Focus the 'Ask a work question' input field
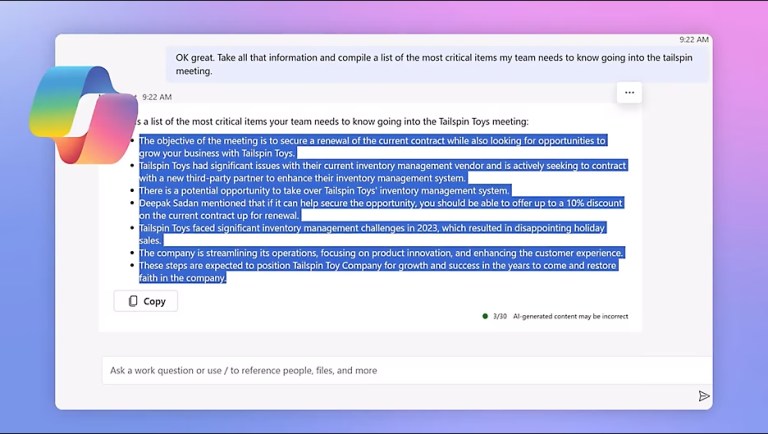Viewport: 768px width, 434px height. pyautogui.click(x=407, y=370)
